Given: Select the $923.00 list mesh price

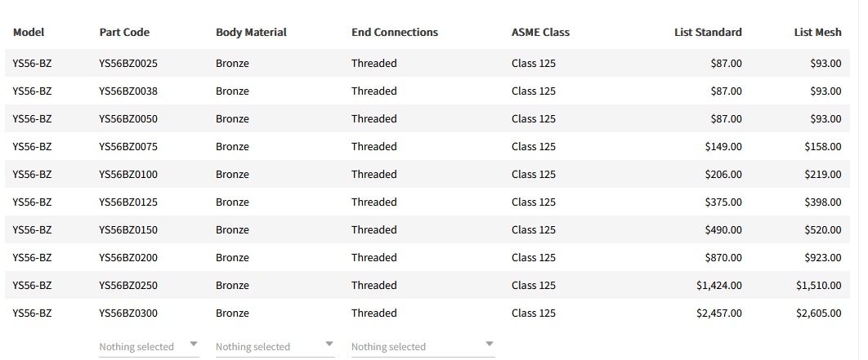Looking at the screenshot, I should click(823, 258).
